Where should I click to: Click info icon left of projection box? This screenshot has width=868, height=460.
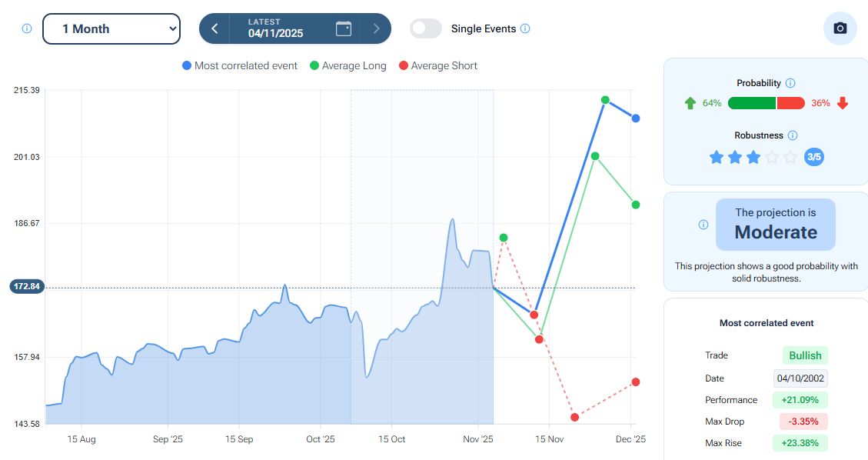coord(703,225)
